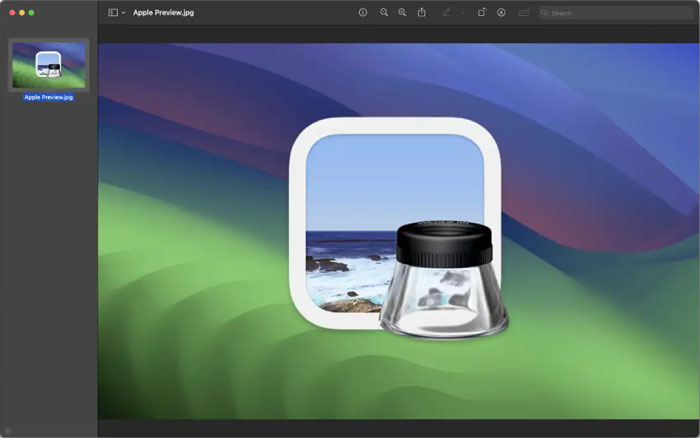Click the loupe magnifier in the image
The width and height of the screenshot is (700, 438).
pyautogui.click(x=444, y=279)
